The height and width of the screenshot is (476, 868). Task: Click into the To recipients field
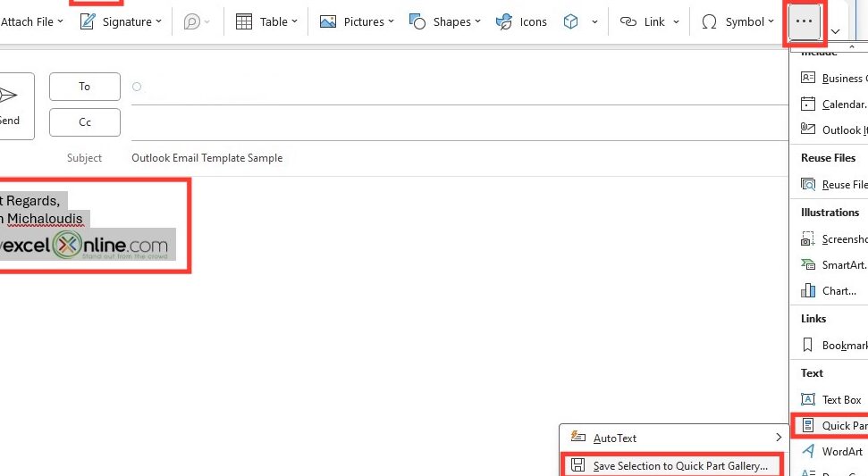(x=459, y=87)
